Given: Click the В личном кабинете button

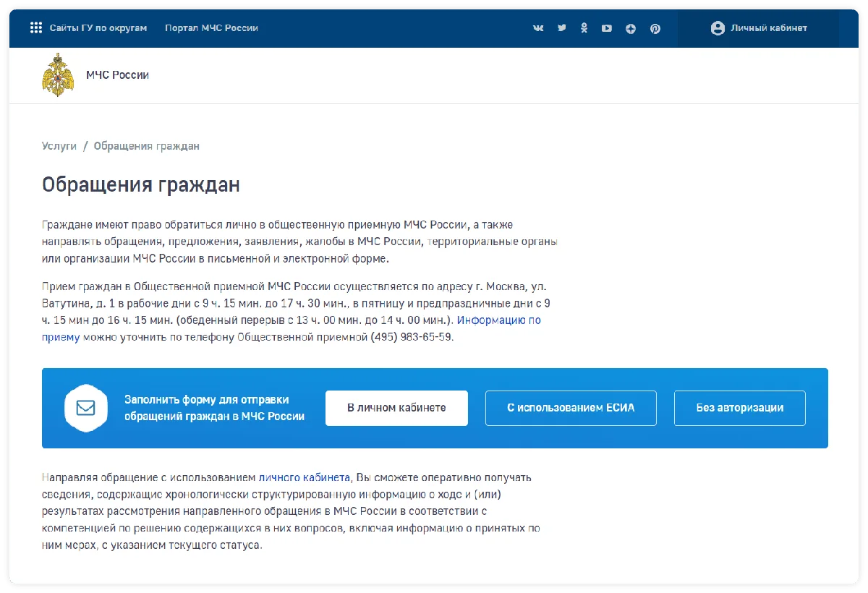Looking at the screenshot, I should tap(396, 408).
